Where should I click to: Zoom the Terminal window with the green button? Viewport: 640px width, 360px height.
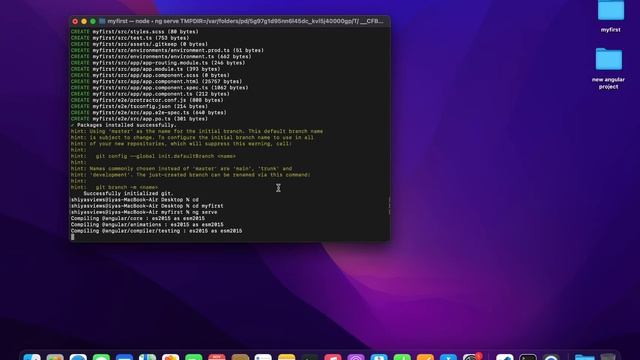tap(93, 21)
